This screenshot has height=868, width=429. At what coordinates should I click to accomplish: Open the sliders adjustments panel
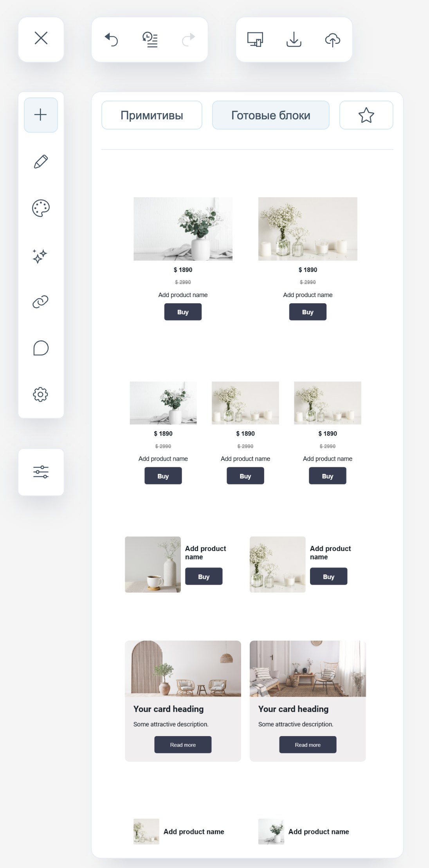tap(41, 472)
